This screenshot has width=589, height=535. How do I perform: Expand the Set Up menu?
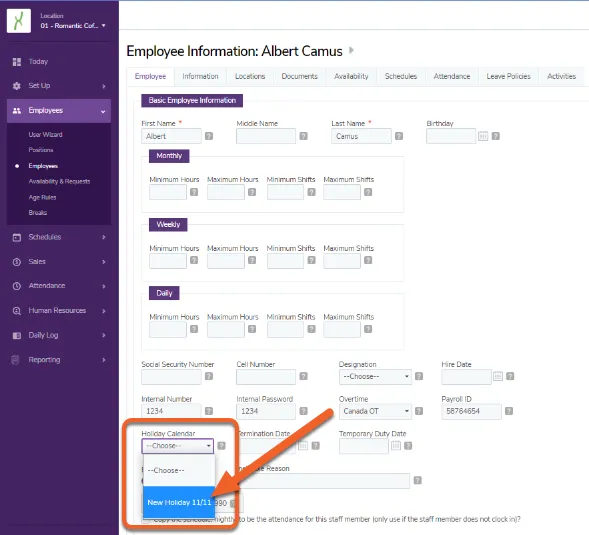click(104, 86)
